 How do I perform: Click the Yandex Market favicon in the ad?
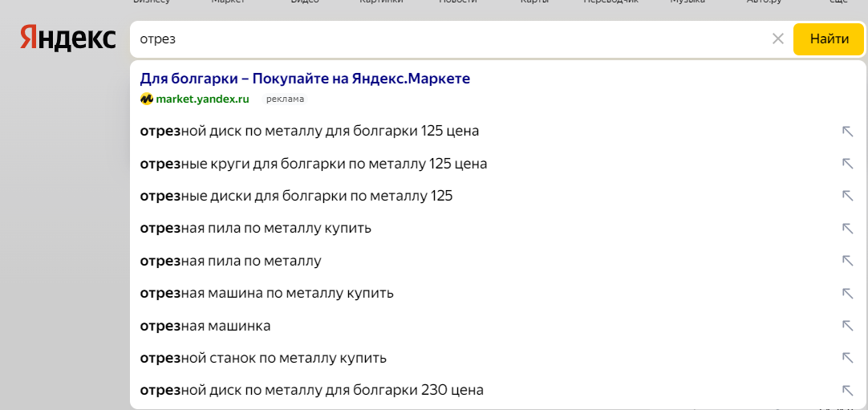pos(146,99)
